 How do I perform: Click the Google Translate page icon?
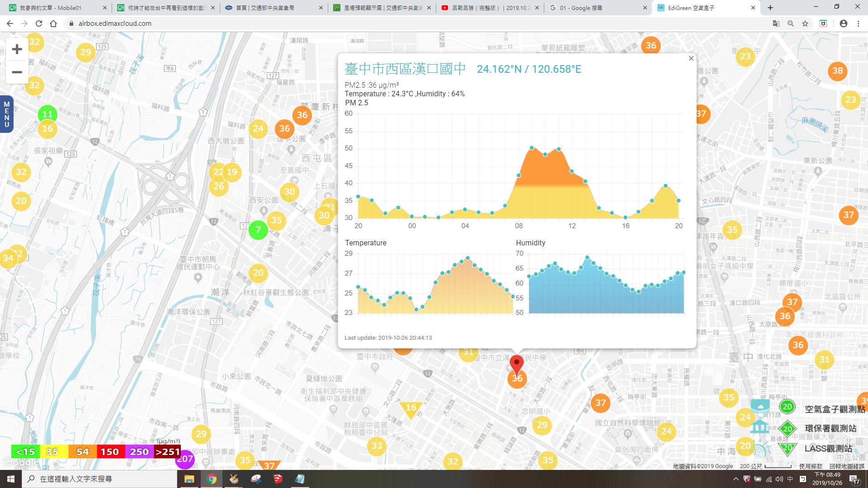click(x=776, y=23)
